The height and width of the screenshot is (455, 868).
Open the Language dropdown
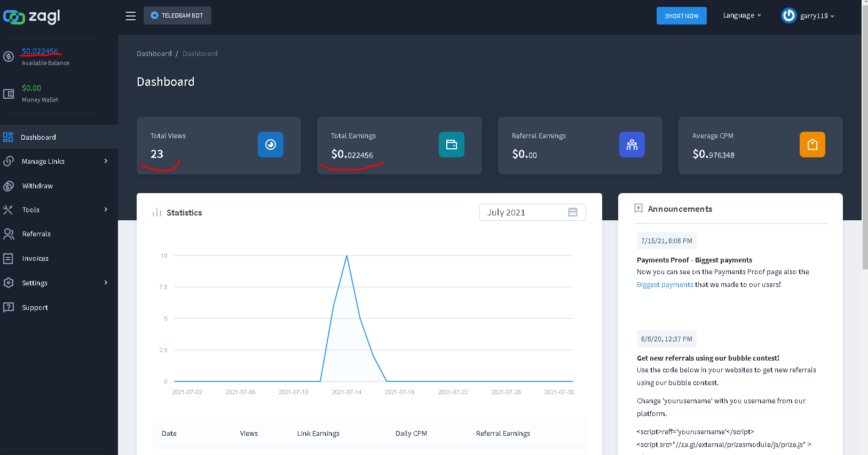742,15
